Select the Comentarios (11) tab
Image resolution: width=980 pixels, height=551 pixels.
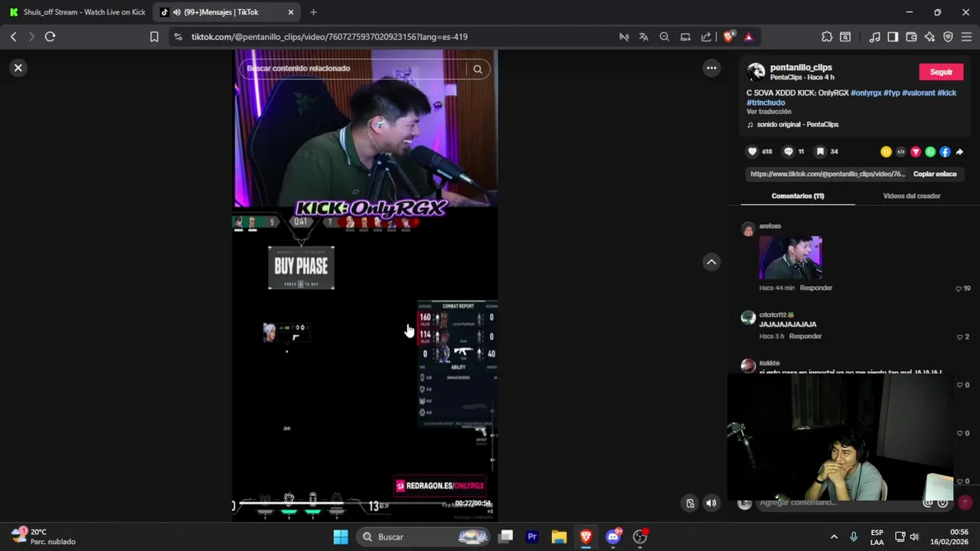798,196
